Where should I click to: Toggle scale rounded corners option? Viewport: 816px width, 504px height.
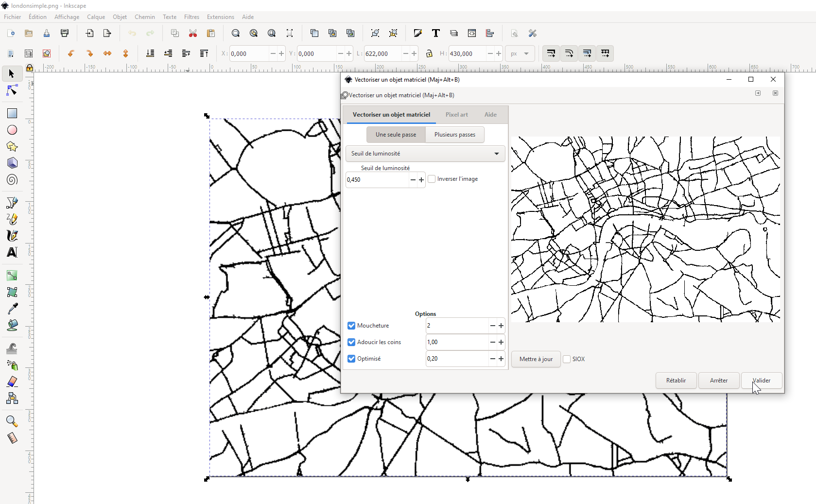[x=569, y=53]
